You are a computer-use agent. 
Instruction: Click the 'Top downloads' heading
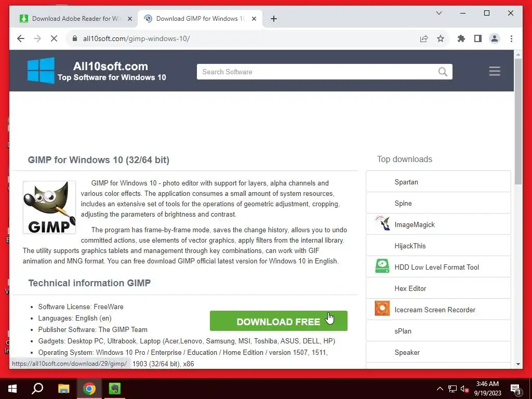(404, 159)
